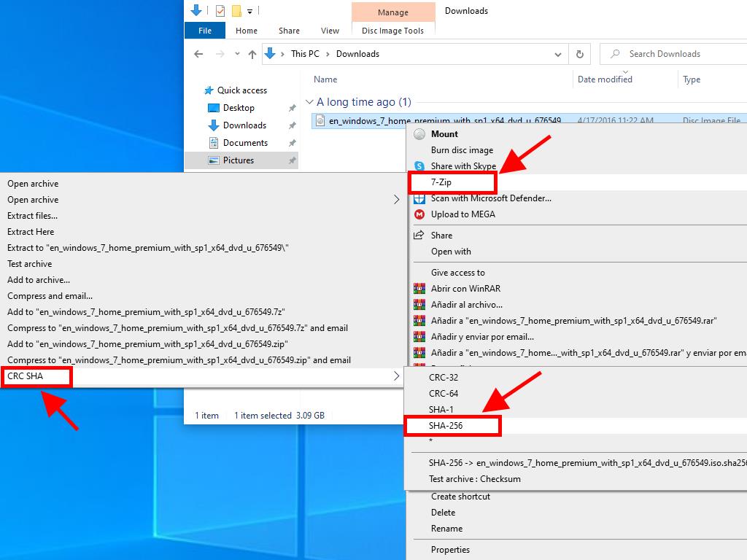Screen dimensions: 747x560
Task: Open the address bar history dropdown
Action: 558,54
